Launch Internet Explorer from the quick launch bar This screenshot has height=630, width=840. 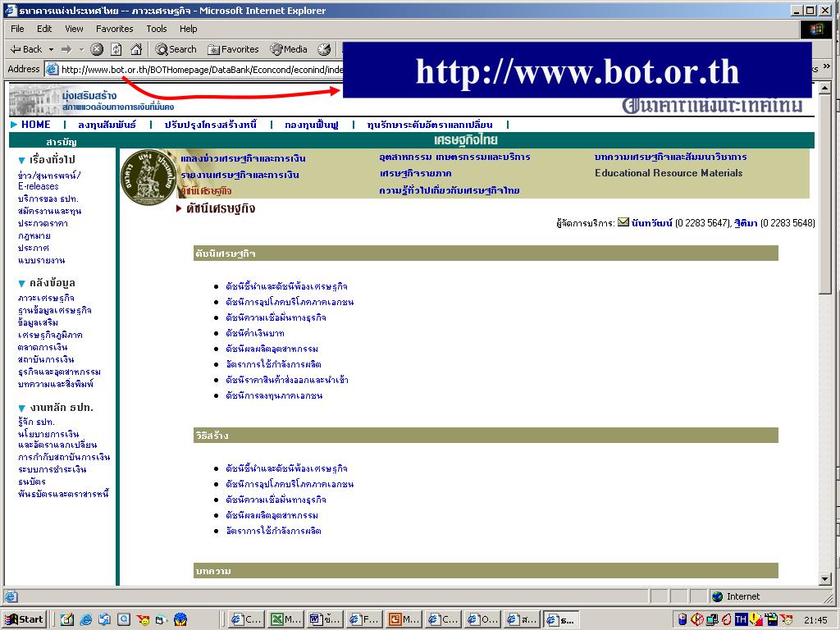85,620
